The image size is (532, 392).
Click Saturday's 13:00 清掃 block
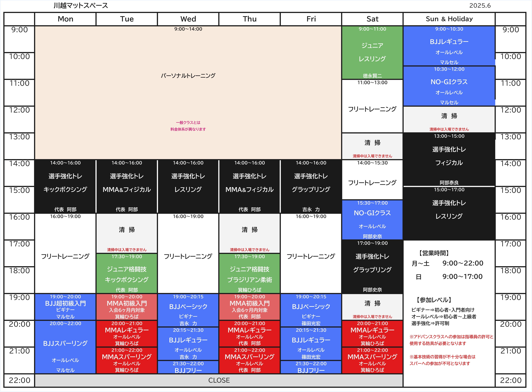point(372,146)
